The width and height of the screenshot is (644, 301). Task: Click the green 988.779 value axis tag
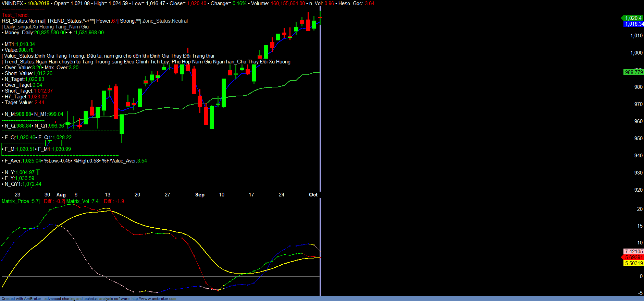[x=634, y=72]
